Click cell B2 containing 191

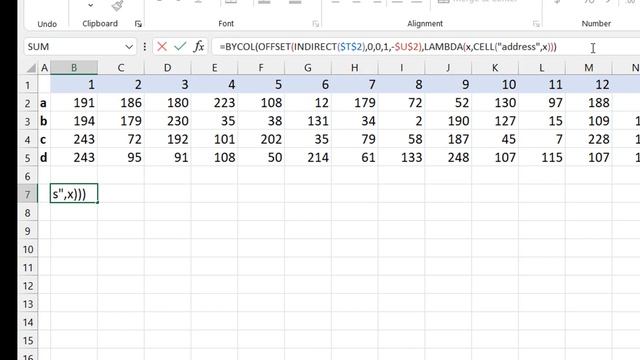pos(74,103)
